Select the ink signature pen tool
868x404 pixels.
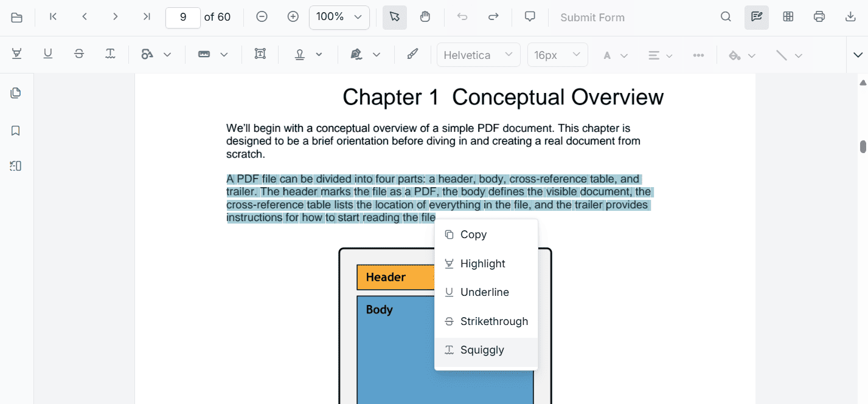pos(412,55)
